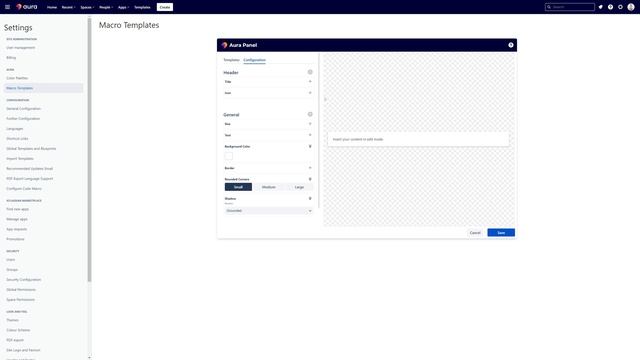Open Users in the Security section
This screenshot has width=640, height=360.
11,260
